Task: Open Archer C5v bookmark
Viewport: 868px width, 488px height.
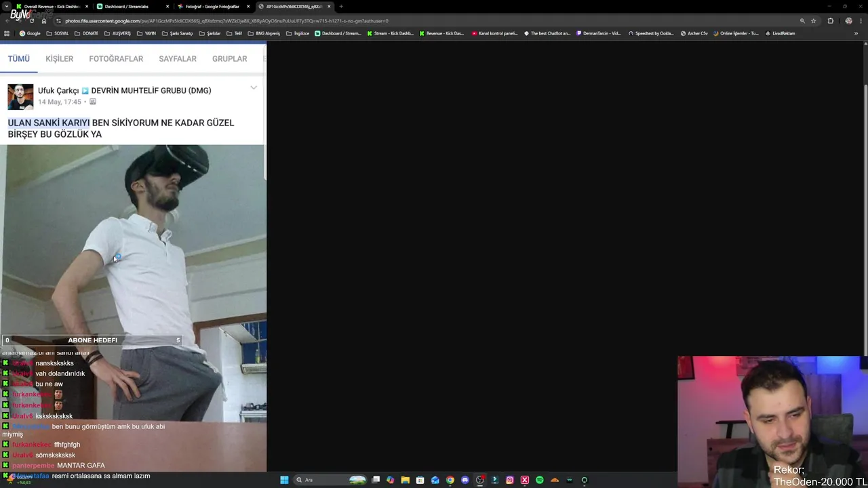Action: point(694,33)
